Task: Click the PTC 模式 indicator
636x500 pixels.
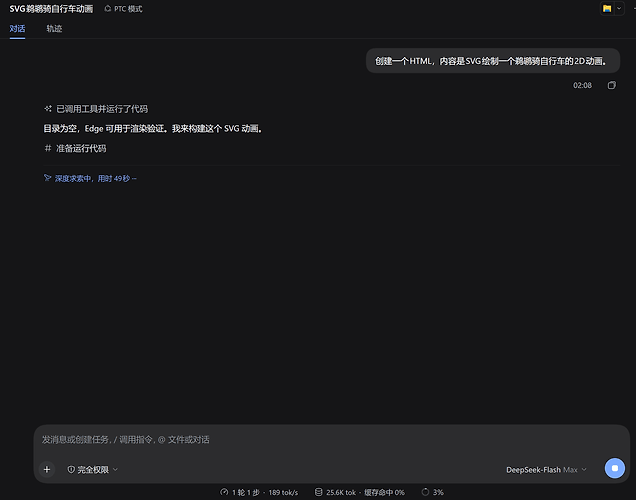Action: point(123,9)
